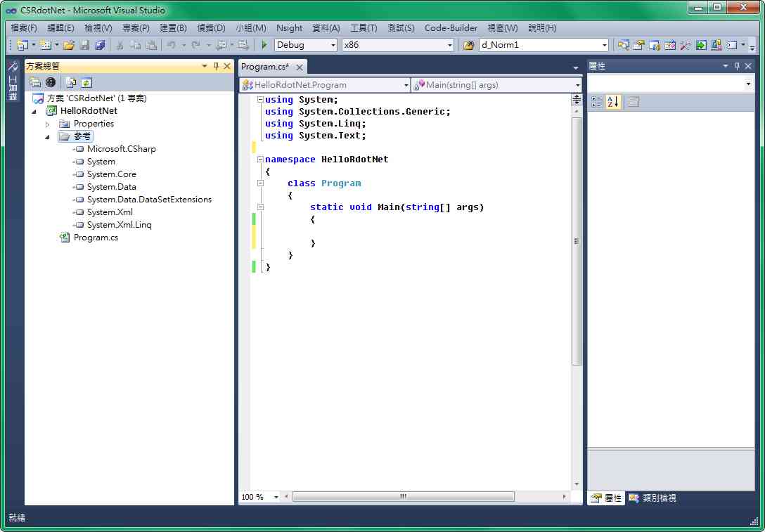
Task: Select System.Xml.Linq reference
Action: pyautogui.click(x=119, y=225)
